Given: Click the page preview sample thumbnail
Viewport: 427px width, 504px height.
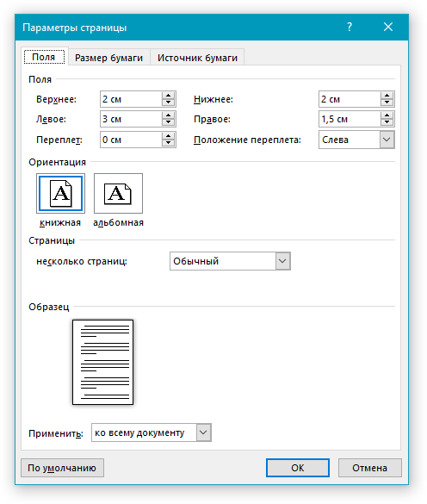Looking at the screenshot, I should (x=102, y=362).
